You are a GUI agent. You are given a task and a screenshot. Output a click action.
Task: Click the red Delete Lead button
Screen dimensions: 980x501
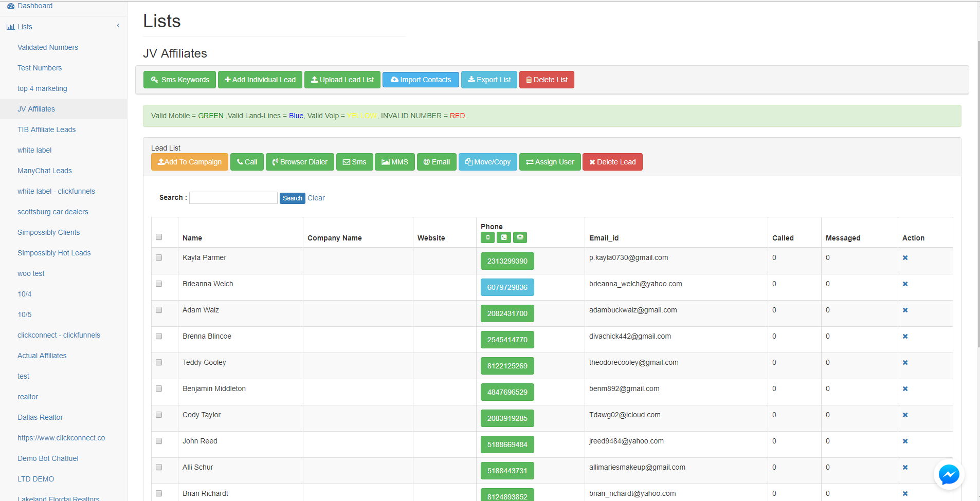(x=612, y=162)
